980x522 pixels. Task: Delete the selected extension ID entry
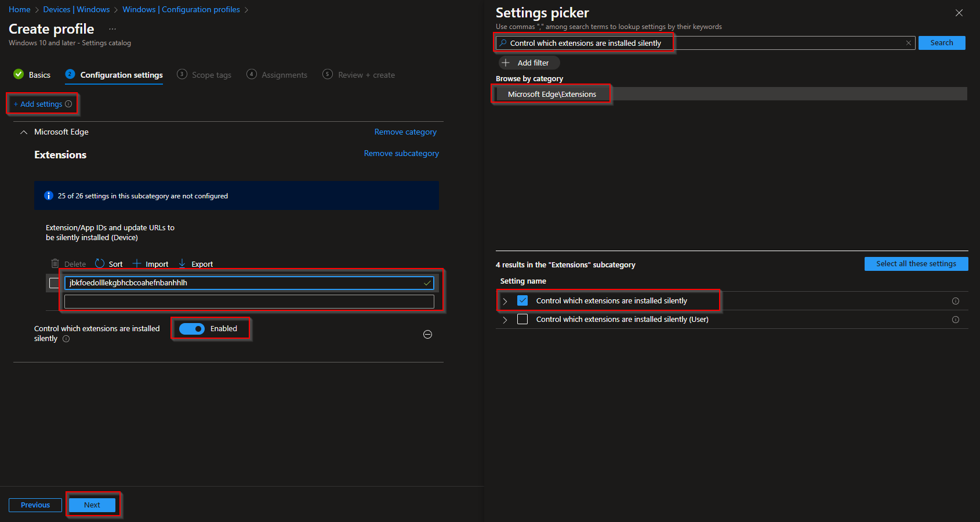(x=68, y=263)
